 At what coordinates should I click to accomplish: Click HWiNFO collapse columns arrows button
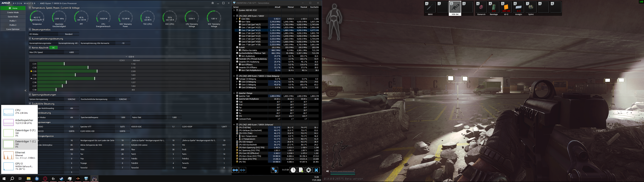point(243,170)
